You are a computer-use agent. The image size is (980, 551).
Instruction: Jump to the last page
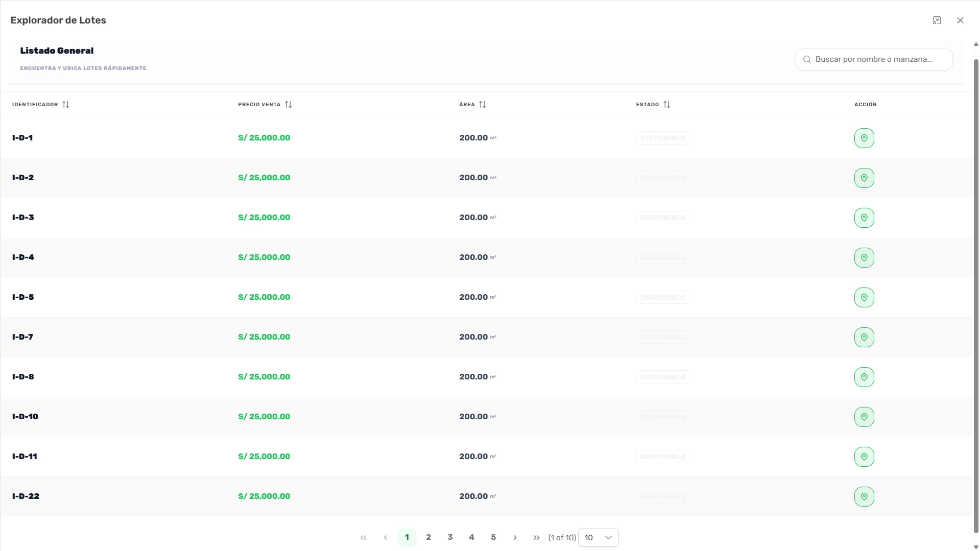pyautogui.click(x=536, y=537)
